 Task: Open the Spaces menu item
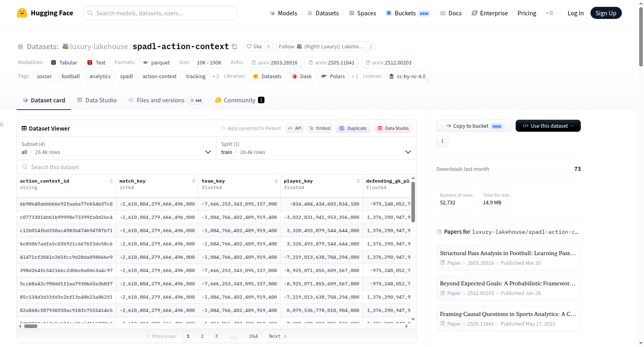[363, 13]
